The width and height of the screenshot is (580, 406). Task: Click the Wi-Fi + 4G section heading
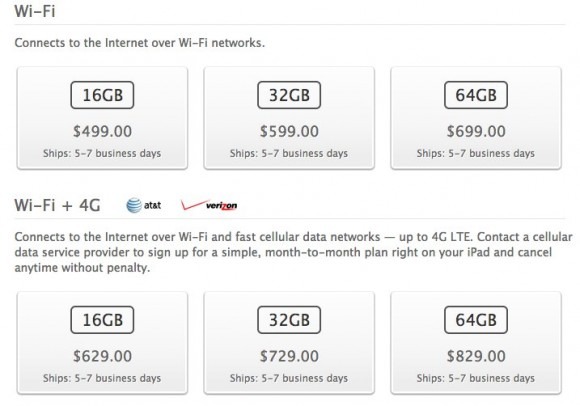(57, 205)
